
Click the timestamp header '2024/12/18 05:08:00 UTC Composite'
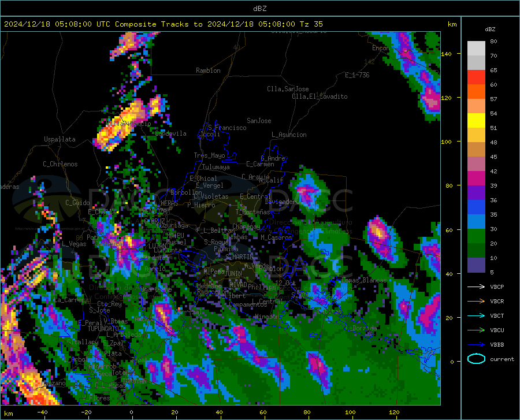[x=80, y=24]
